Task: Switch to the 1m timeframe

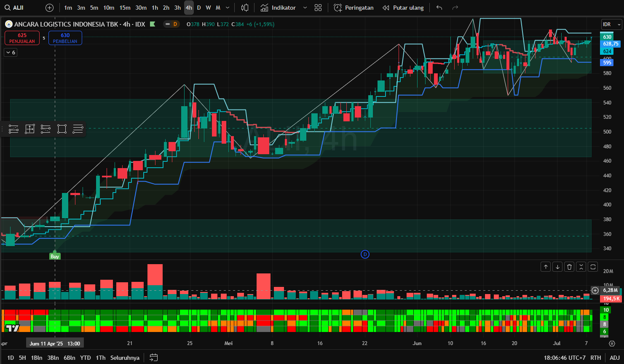Action: tap(68, 8)
